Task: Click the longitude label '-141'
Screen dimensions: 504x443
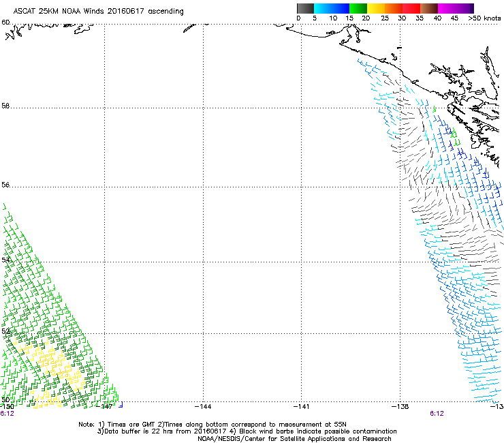Action: 301,407
